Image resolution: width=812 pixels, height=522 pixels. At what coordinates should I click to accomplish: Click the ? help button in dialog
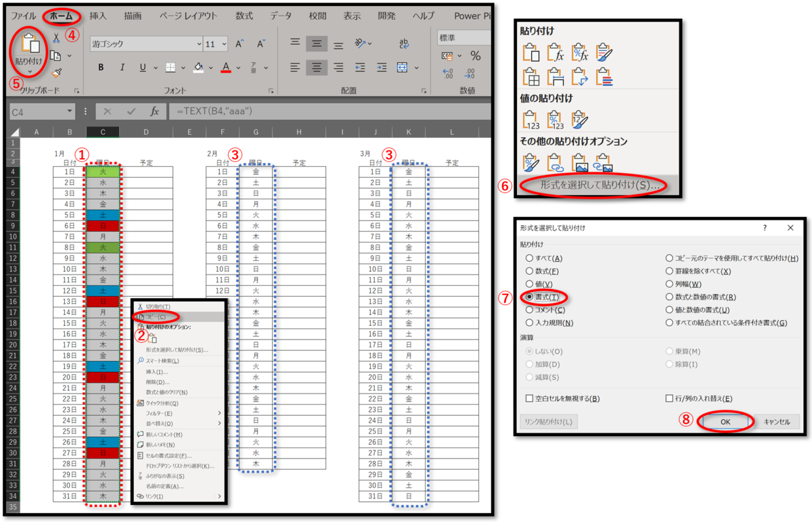click(x=765, y=228)
